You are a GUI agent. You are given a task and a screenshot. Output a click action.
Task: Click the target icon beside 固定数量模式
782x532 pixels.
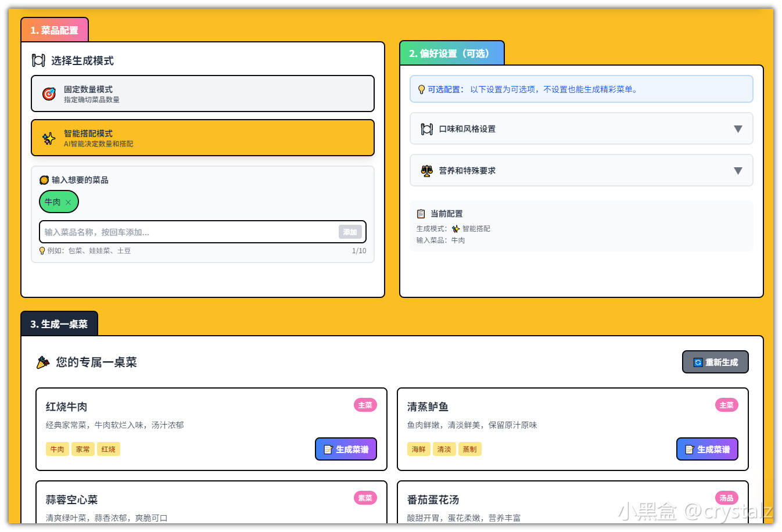[x=49, y=94]
